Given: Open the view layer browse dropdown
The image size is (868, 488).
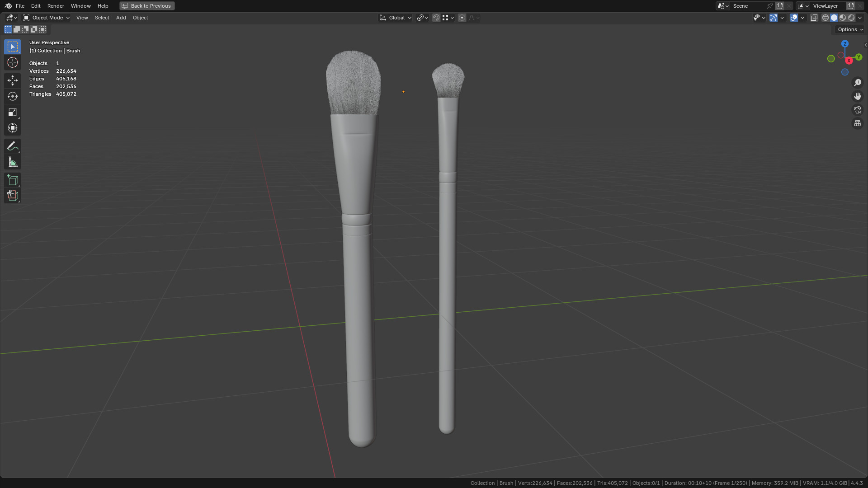Looking at the screenshot, I should coord(803,6).
